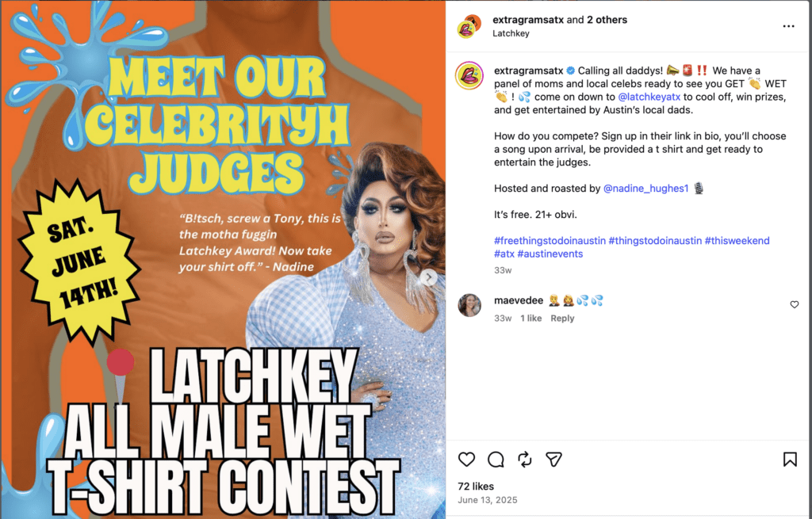Open comments with the speech bubble icon
This screenshot has height=519, width=812.
pos(496,459)
